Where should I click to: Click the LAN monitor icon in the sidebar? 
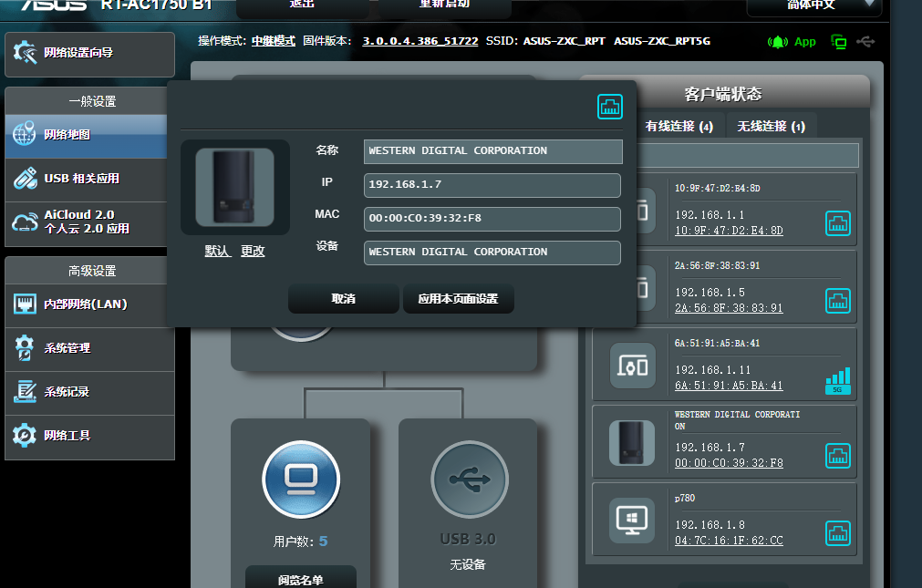25,304
